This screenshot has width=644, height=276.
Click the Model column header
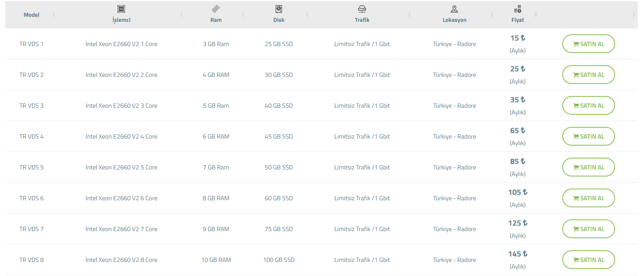32,15
